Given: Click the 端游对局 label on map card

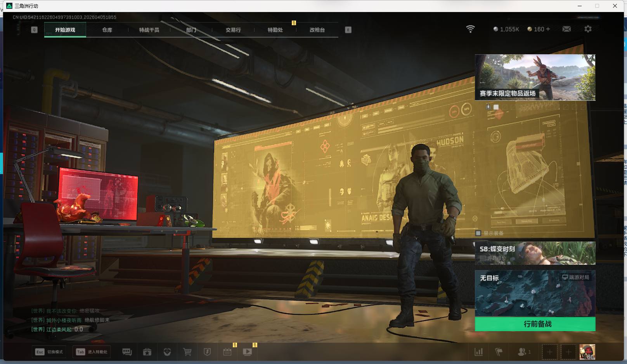Looking at the screenshot, I should [x=576, y=277].
